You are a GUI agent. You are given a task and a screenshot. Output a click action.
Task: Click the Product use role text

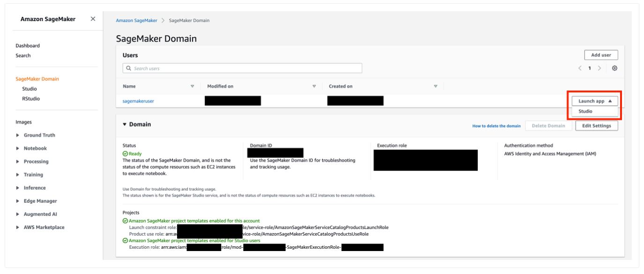249,234
